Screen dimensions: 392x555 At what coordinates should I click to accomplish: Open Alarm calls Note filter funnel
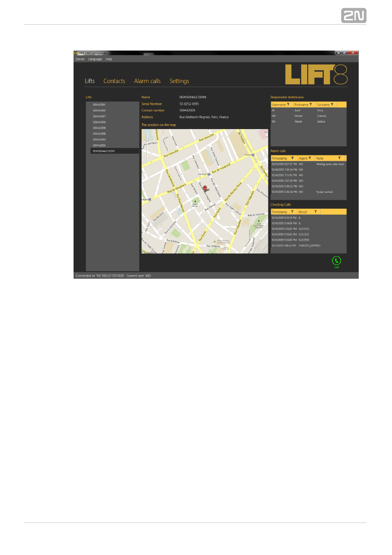[339, 158]
